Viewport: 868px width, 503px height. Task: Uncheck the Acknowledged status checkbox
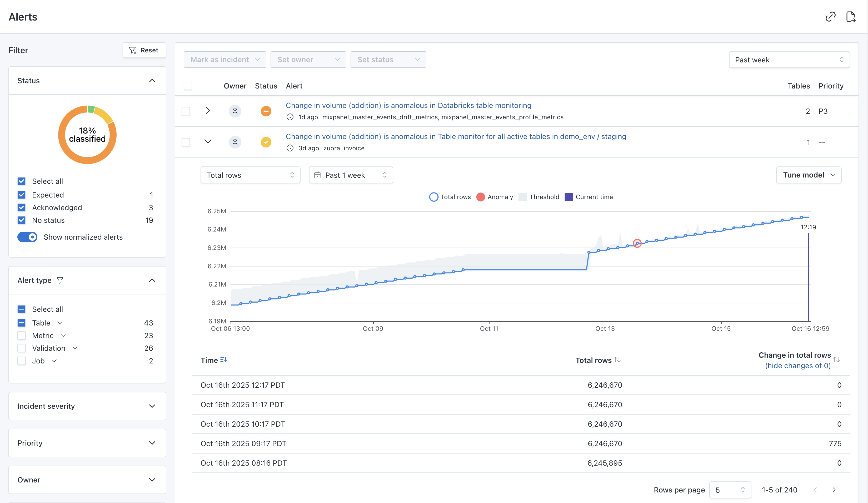pos(22,208)
